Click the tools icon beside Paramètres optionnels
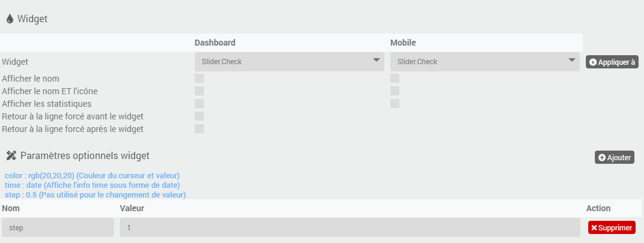The image size is (644, 243). click(11, 155)
